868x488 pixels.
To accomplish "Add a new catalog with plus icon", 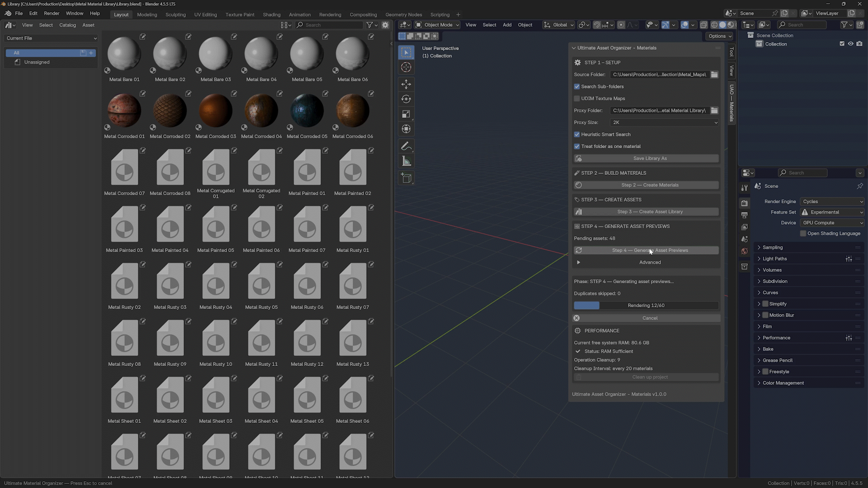I will (x=91, y=53).
